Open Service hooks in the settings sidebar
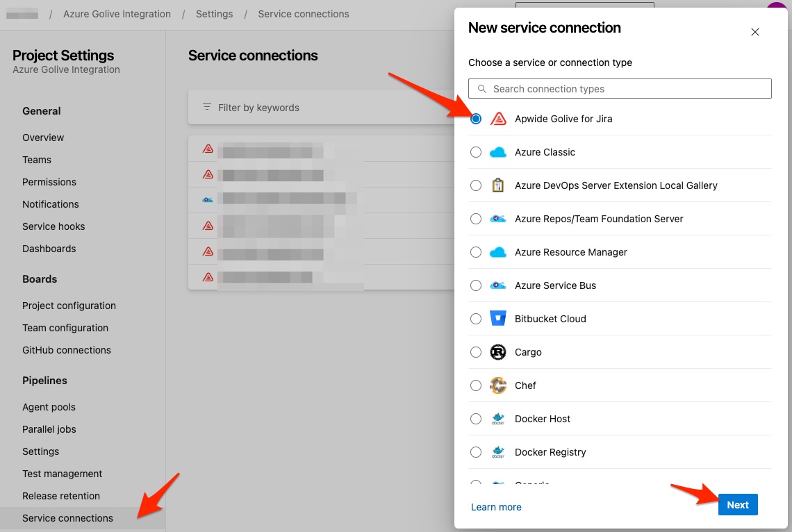The width and height of the screenshot is (792, 532). 53,226
